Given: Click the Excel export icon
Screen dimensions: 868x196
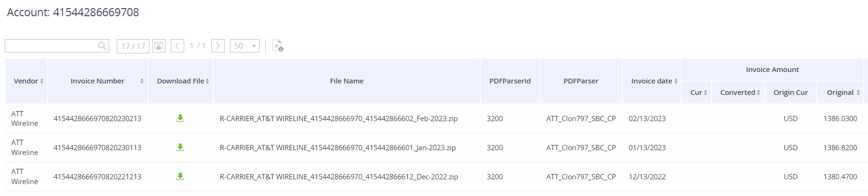Looking at the screenshot, I should [277, 46].
